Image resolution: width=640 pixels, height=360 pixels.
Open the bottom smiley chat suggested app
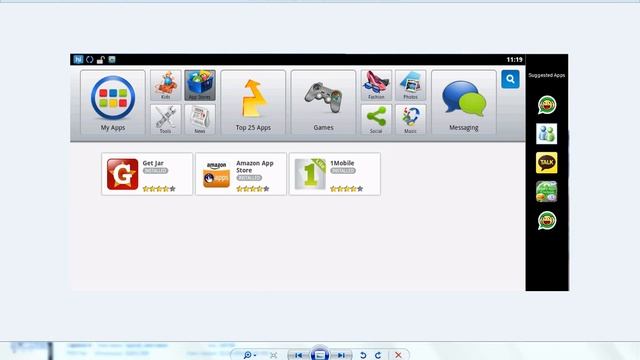[547, 220]
